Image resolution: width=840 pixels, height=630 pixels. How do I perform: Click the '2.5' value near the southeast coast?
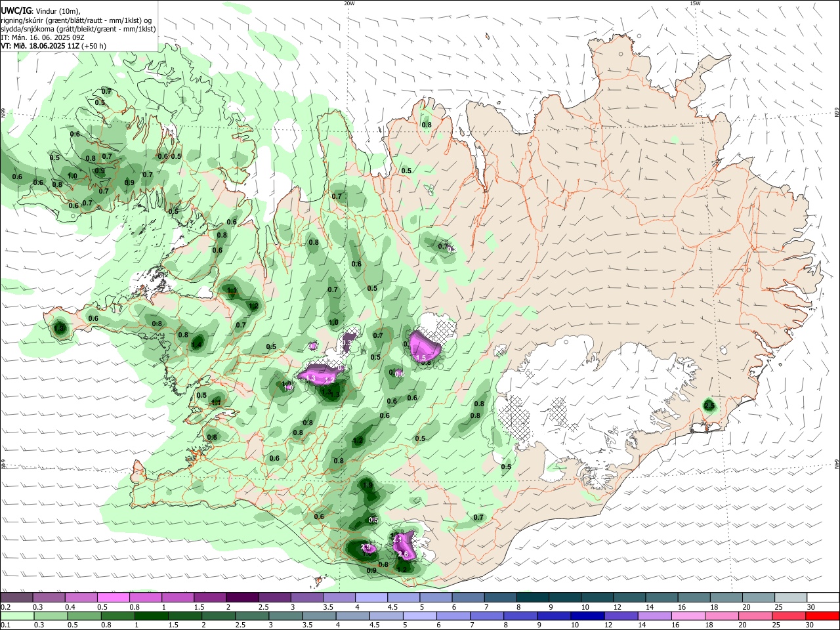[x=709, y=406]
